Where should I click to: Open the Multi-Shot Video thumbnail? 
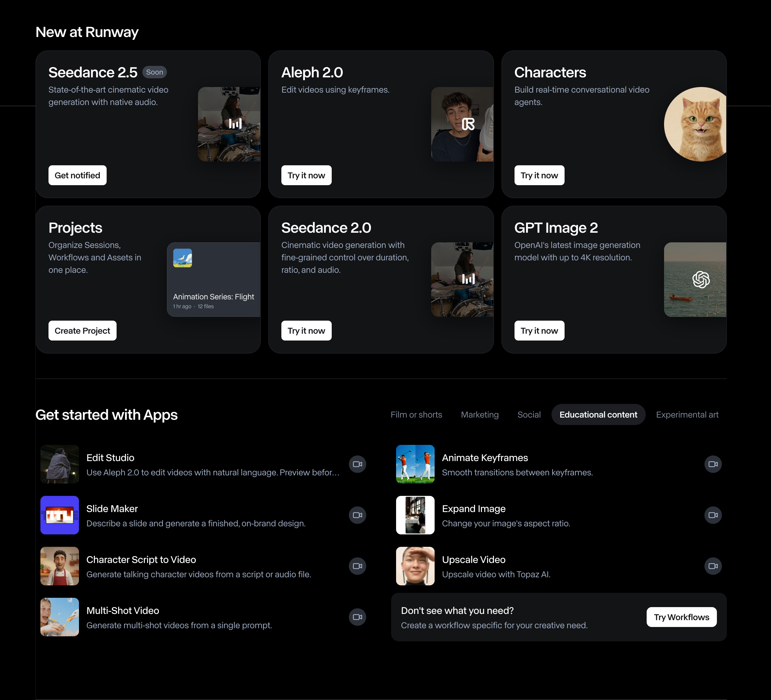coord(60,617)
